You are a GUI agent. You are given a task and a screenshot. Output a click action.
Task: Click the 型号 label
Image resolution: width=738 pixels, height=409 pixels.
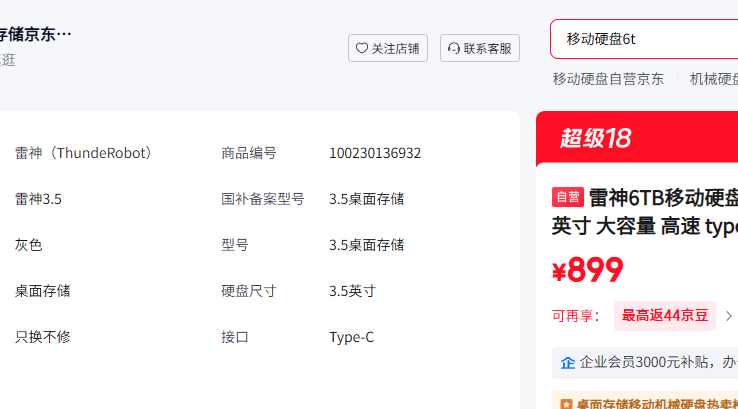pos(235,245)
